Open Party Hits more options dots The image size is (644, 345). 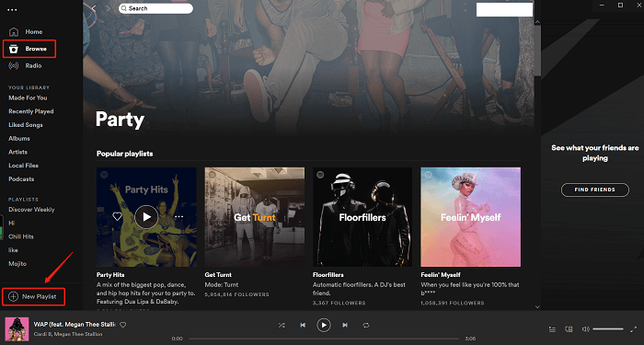[179, 216]
